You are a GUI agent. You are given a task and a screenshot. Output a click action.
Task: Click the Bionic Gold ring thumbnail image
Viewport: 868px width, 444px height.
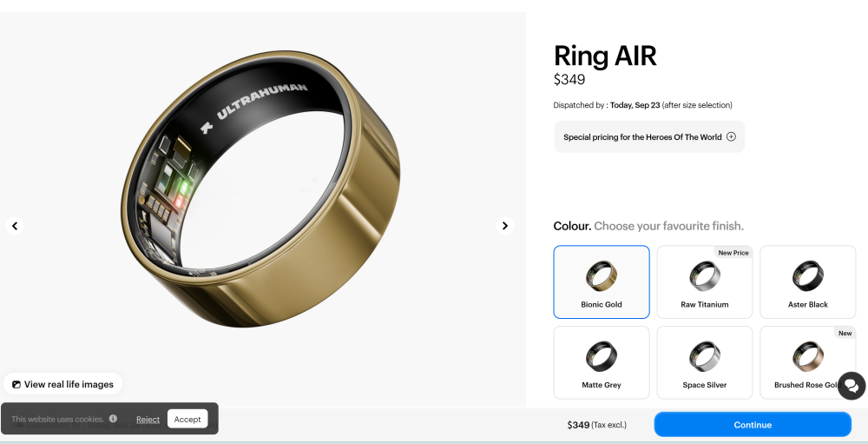point(602,275)
